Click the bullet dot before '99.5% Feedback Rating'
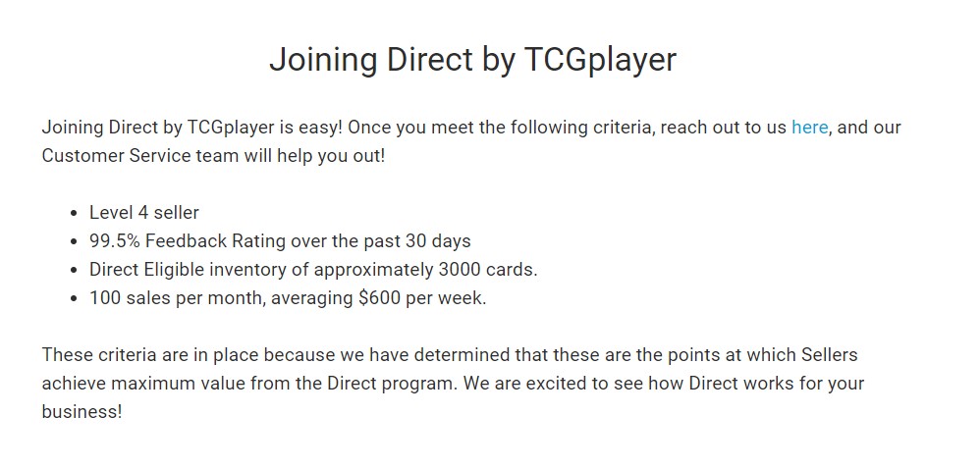Screen dimensions: 980x468 [74, 241]
